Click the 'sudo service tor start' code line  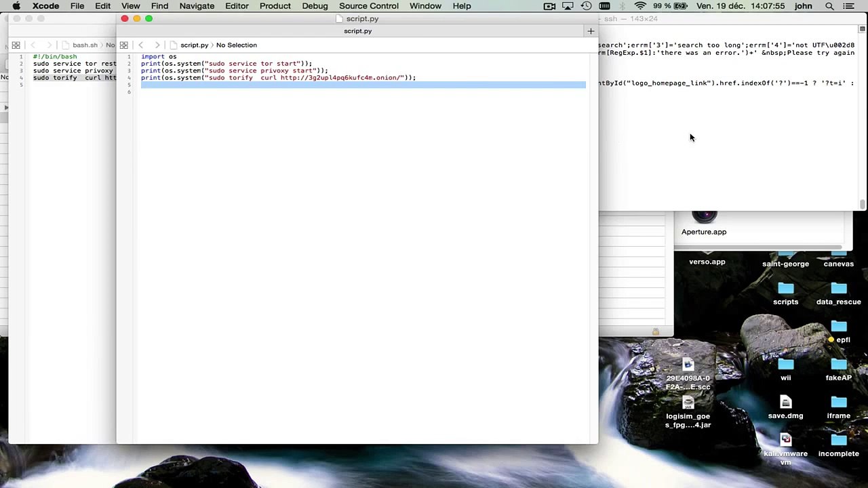tap(226, 64)
